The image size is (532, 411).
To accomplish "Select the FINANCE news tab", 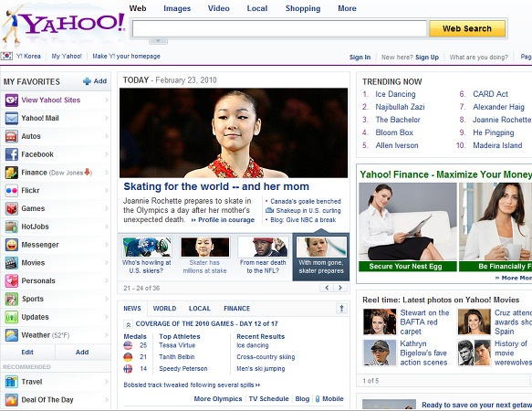I will [x=237, y=309].
